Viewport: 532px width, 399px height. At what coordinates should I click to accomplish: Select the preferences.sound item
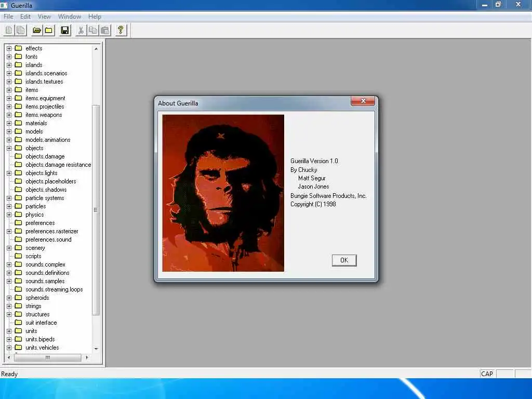48,239
